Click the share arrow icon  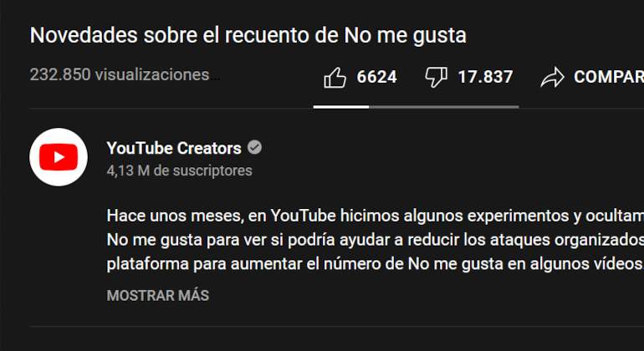pyautogui.click(x=552, y=78)
